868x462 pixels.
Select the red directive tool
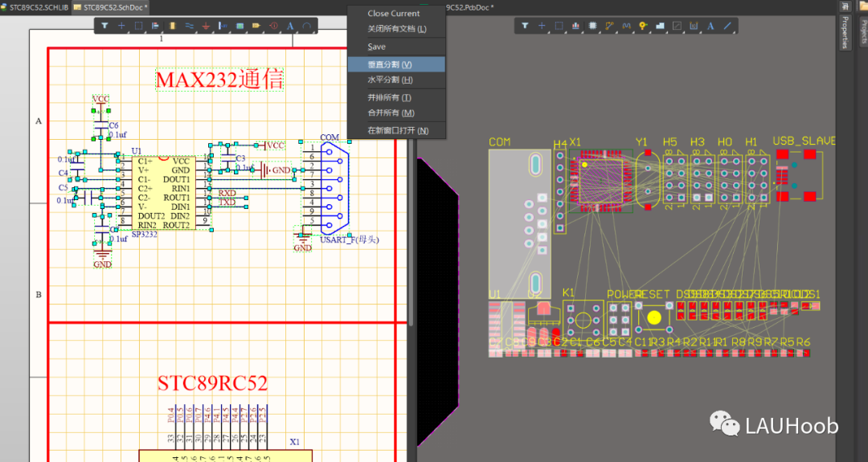[x=273, y=26]
